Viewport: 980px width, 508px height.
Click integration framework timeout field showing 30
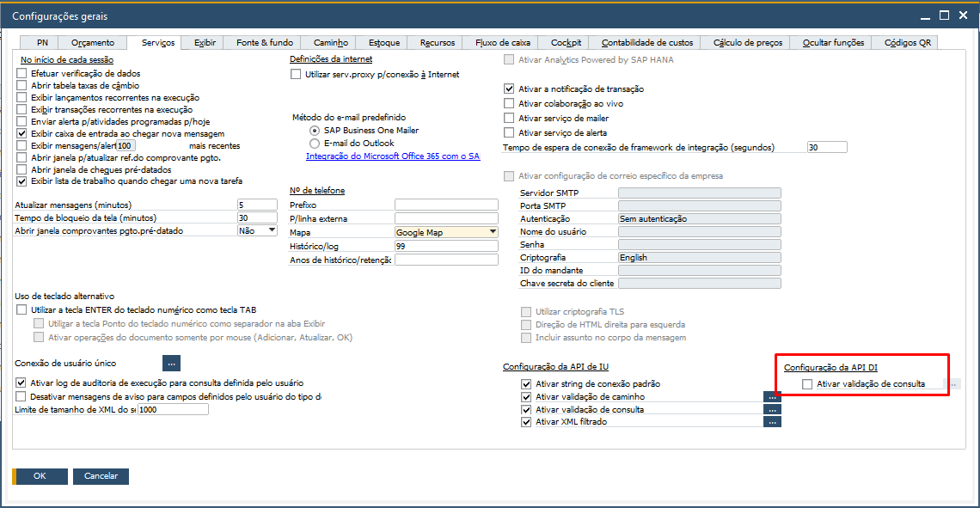tap(827, 148)
